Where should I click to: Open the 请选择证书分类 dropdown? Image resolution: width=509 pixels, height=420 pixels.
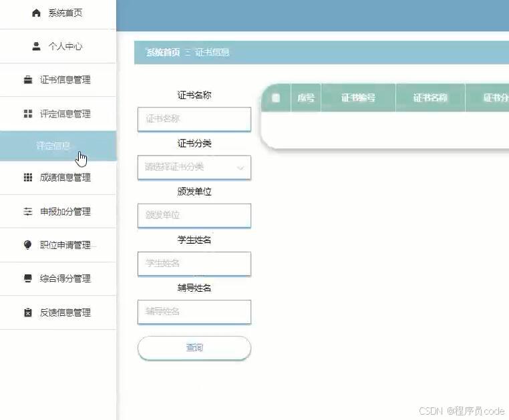click(x=194, y=168)
